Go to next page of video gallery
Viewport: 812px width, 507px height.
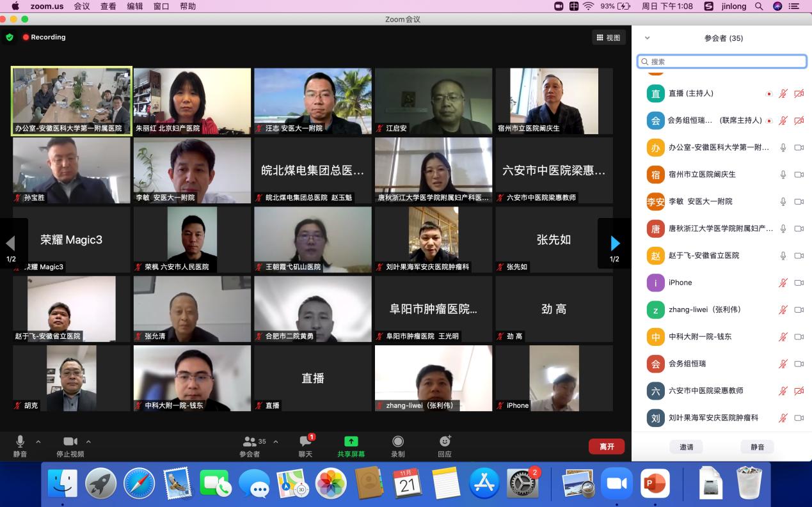pos(614,244)
